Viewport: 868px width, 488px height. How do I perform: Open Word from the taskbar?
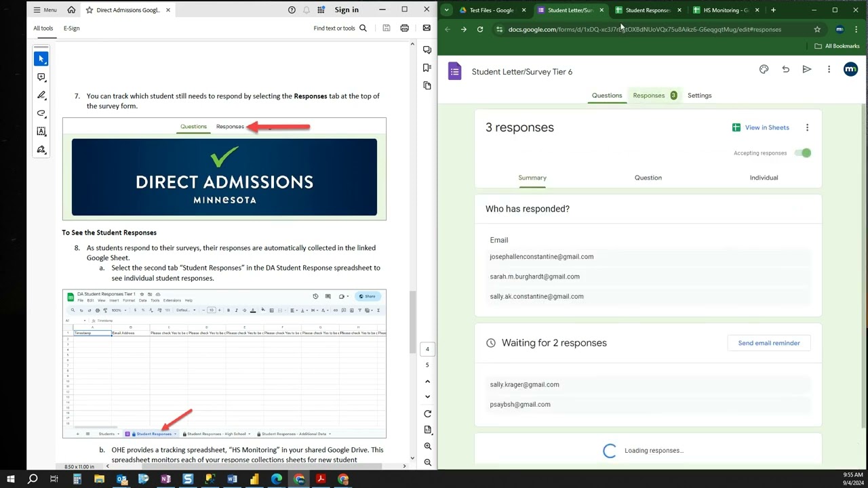click(232, 479)
